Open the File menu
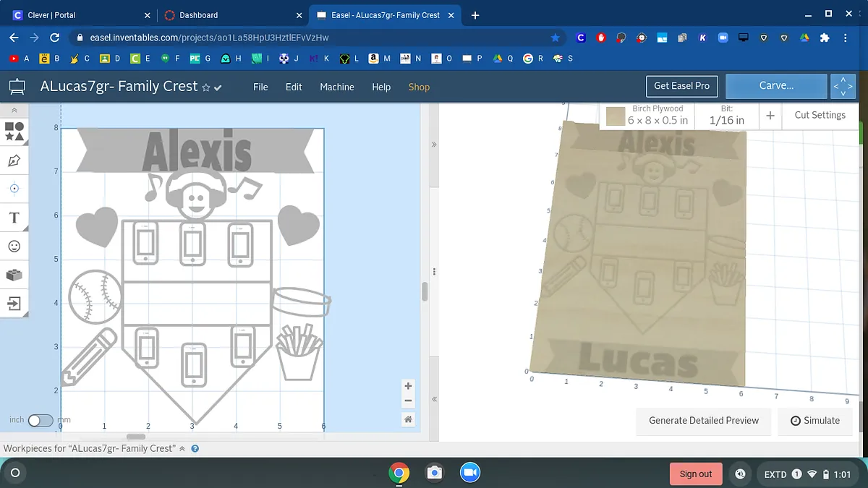 coord(260,87)
